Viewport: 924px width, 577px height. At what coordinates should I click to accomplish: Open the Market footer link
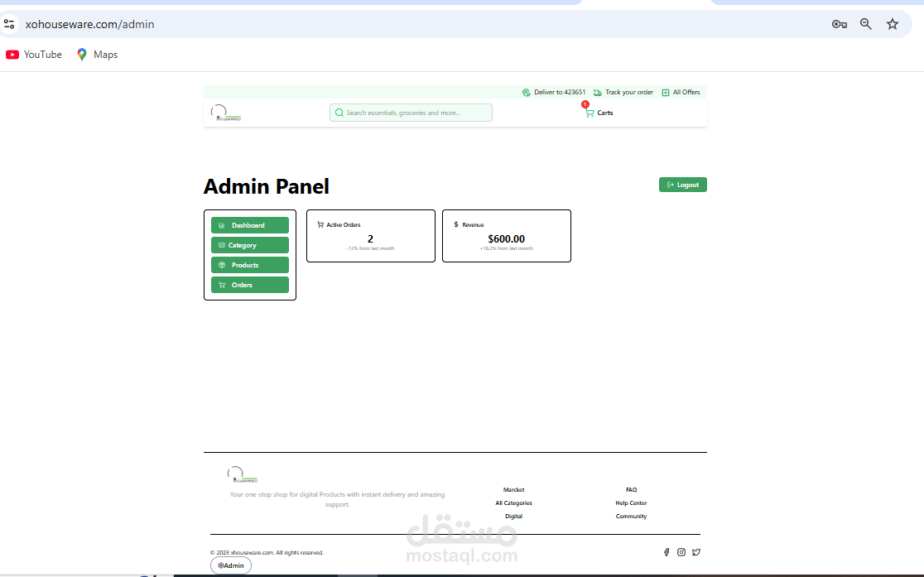click(514, 490)
